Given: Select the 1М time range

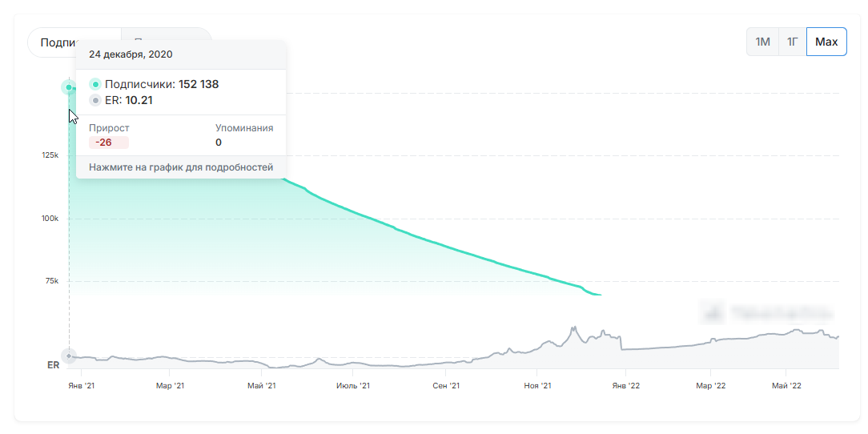Looking at the screenshot, I should (x=762, y=42).
